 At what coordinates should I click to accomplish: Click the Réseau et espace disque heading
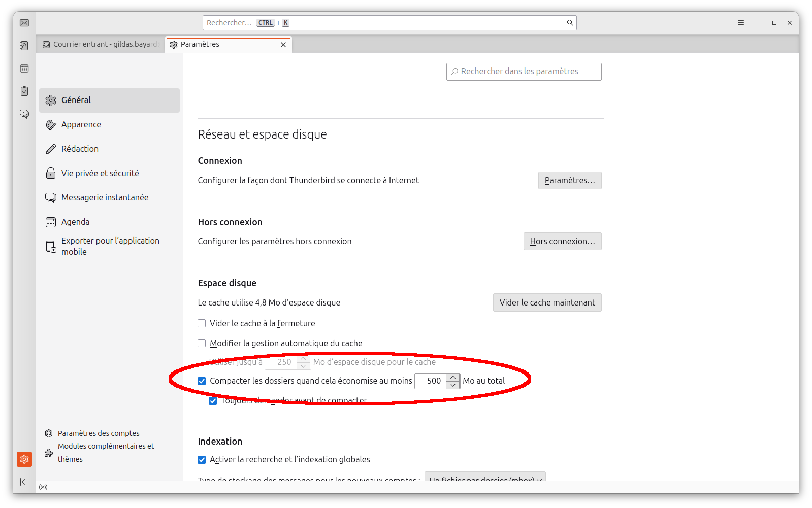point(262,134)
